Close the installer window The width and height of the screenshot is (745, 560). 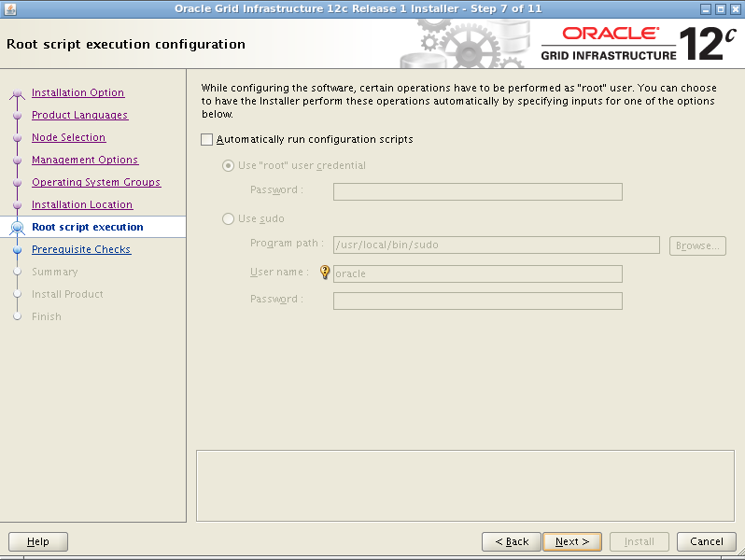[735, 8]
